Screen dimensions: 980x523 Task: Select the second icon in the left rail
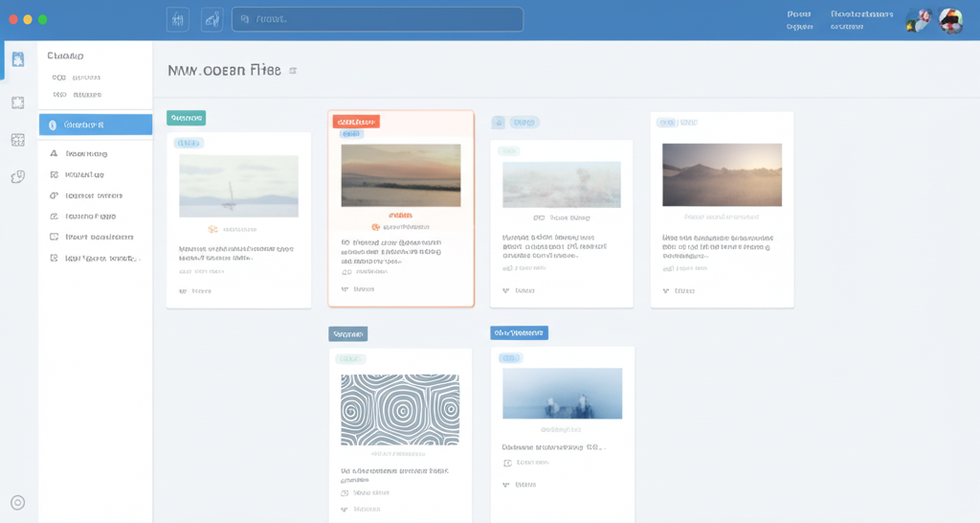[x=18, y=102]
